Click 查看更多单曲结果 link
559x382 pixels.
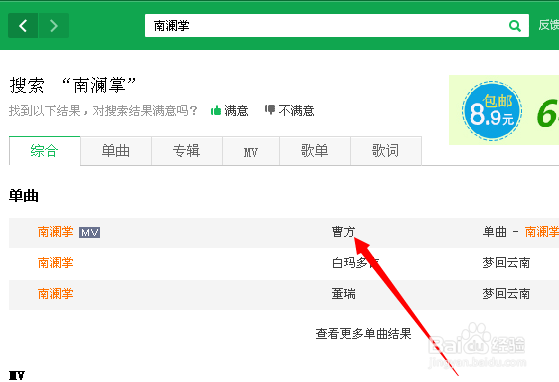364,334
